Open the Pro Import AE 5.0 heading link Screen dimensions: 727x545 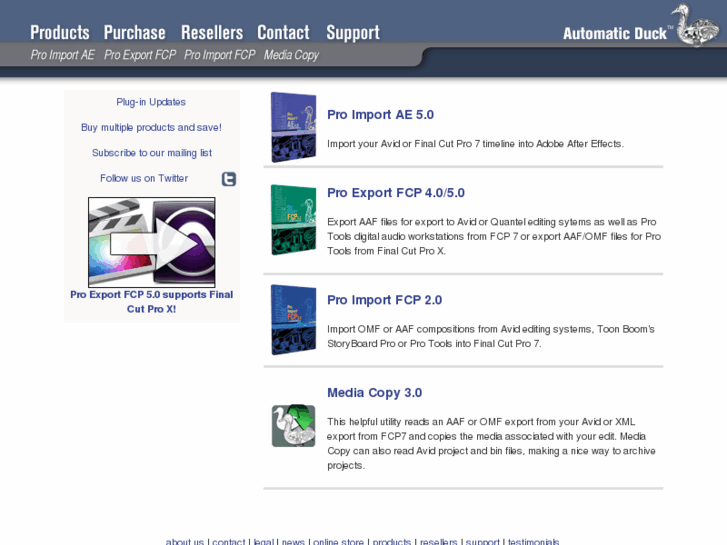click(x=381, y=115)
